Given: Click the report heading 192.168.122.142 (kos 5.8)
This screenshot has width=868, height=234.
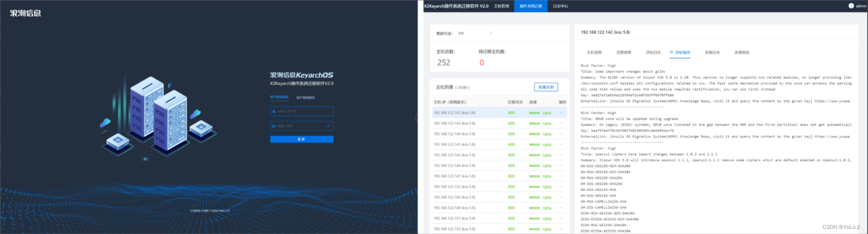Looking at the screenshot, I should click(x=605, y=32).
